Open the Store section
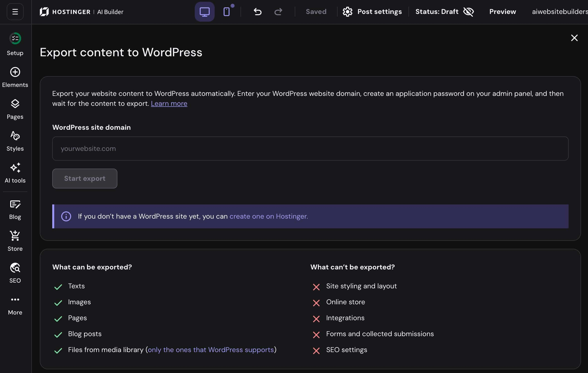This screenshot has width=588, height=373. pos(15,241)
